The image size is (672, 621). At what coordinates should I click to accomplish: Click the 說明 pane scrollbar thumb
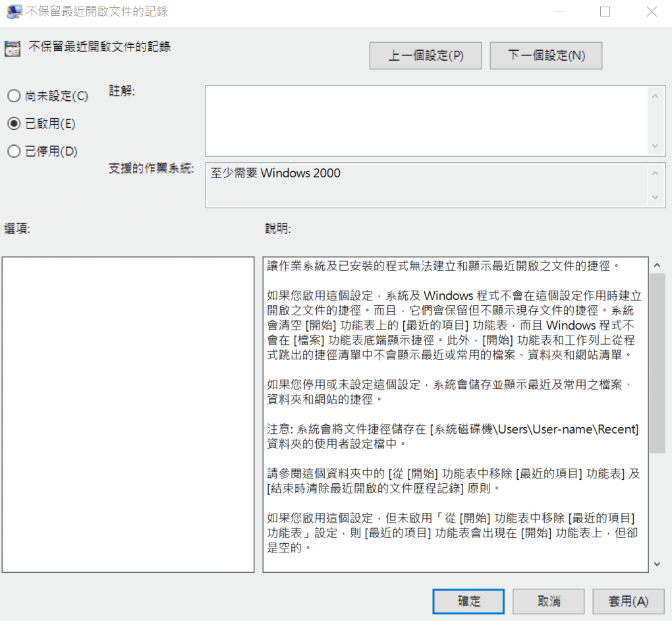[x=657, y=363]
